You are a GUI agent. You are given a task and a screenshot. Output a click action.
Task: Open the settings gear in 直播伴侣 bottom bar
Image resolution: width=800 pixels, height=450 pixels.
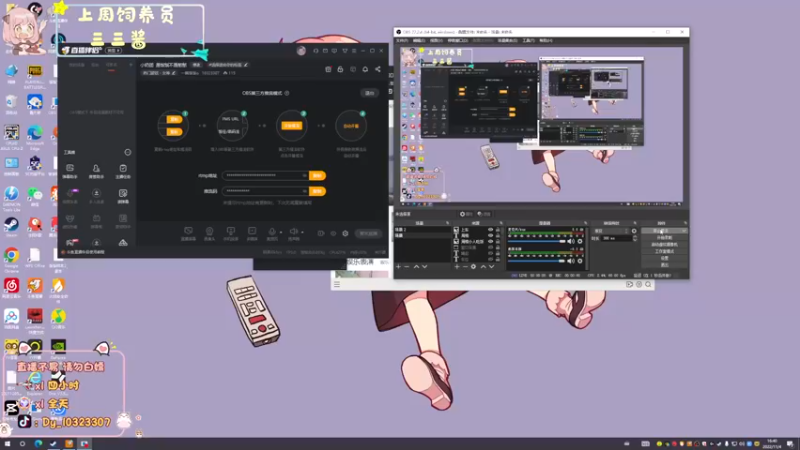pos(345,233)
